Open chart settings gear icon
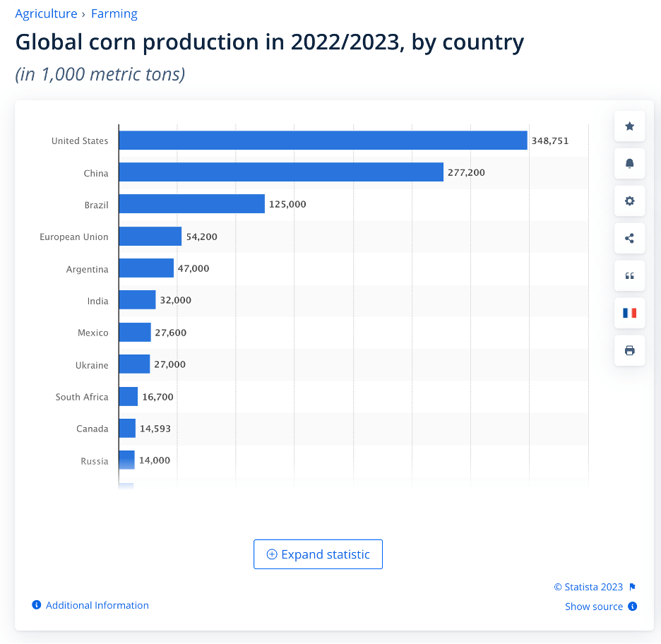 tap(629, 201)
